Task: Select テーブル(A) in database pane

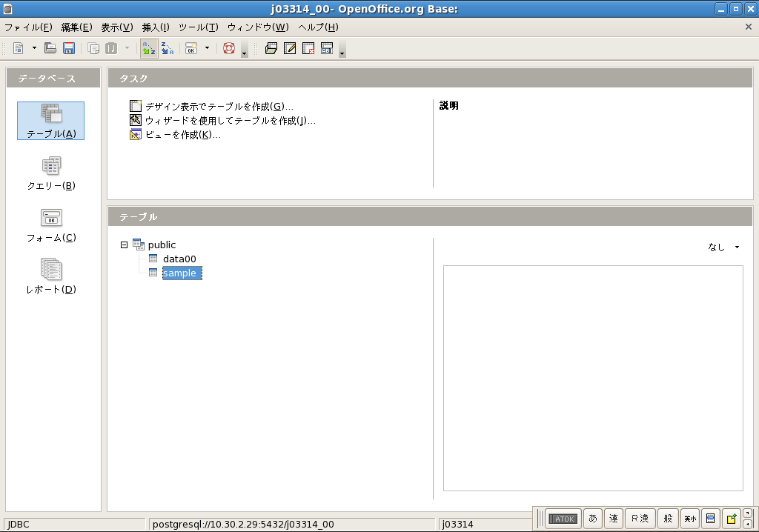Action: (x=51, y=121)
